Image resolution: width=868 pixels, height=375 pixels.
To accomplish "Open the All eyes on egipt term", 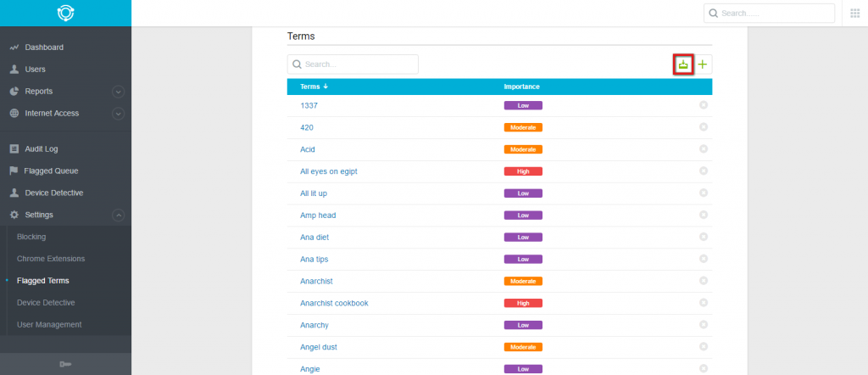I will click(x=329, y=171).
